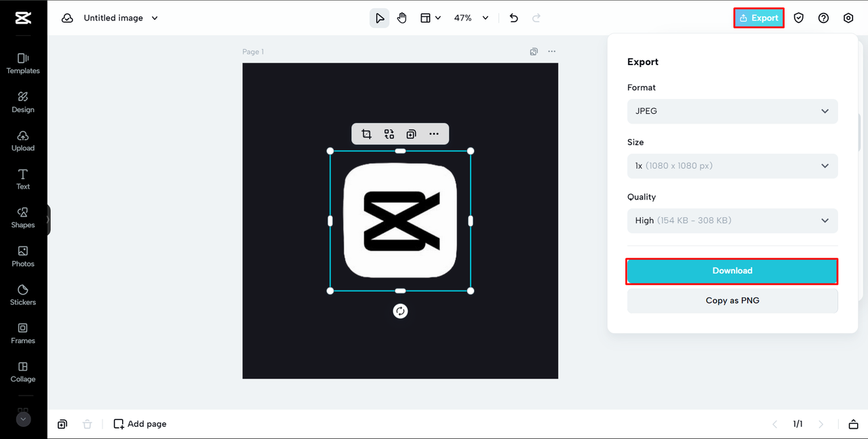The height and width of the screenshot is (439, 868).
Task: Redo the last undone action
Action: 536,18
